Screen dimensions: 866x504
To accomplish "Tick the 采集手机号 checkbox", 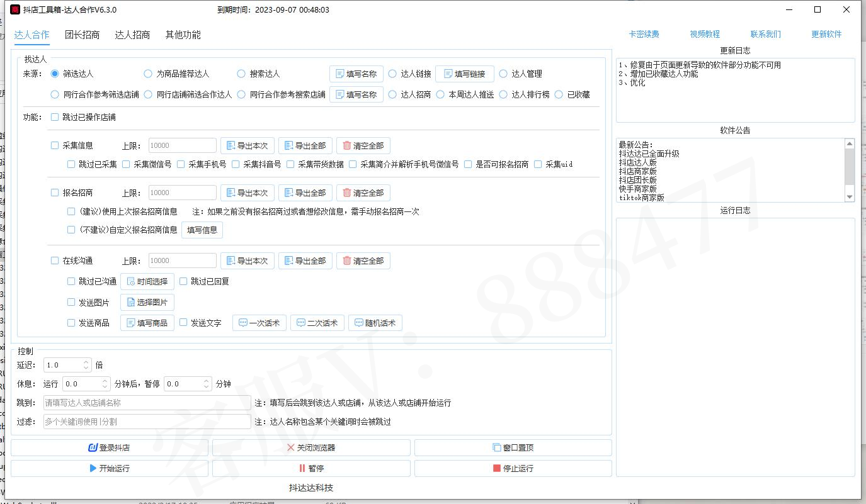I will [x=181, y=164].
